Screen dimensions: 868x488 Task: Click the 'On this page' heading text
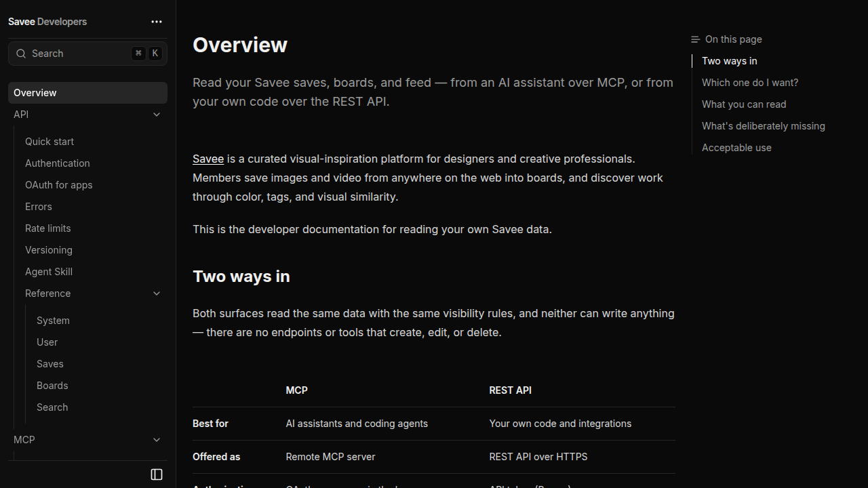pos(734,39)
